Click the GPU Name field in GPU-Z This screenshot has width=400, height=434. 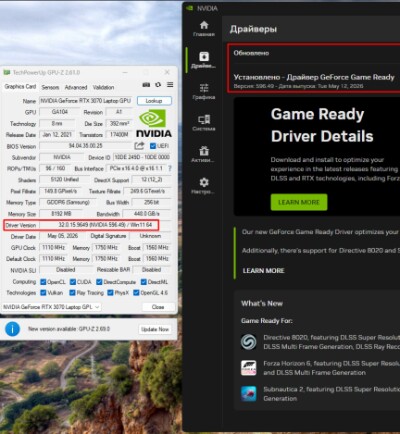pos(87,101)
